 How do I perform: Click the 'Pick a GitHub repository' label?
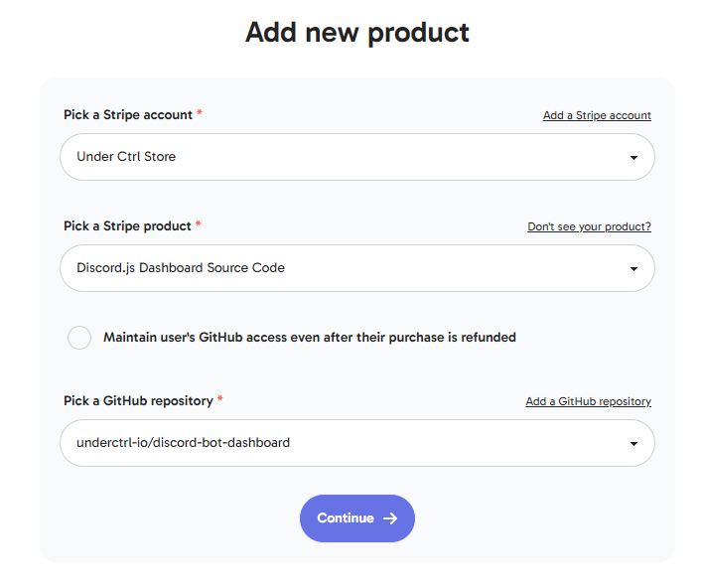tap(138, 400)
